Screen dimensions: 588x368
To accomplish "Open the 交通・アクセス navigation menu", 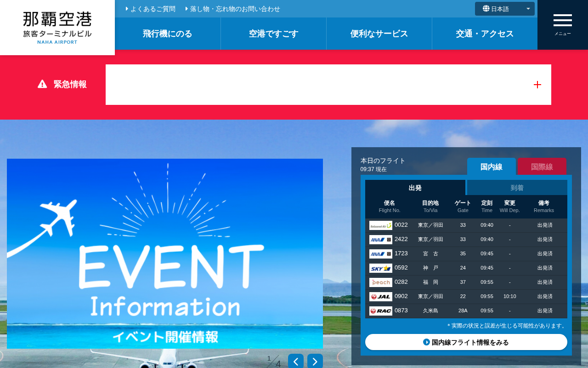I will tap(485, 34).
